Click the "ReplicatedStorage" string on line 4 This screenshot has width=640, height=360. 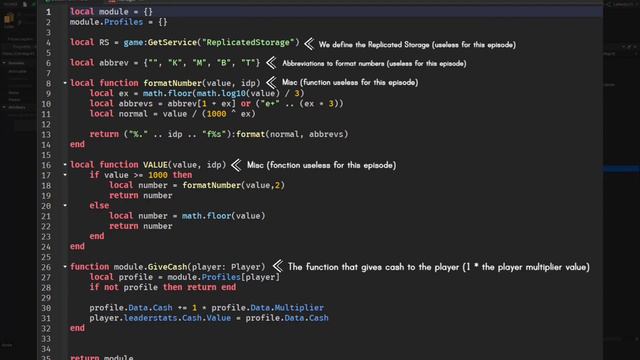[x=248, y=42]
